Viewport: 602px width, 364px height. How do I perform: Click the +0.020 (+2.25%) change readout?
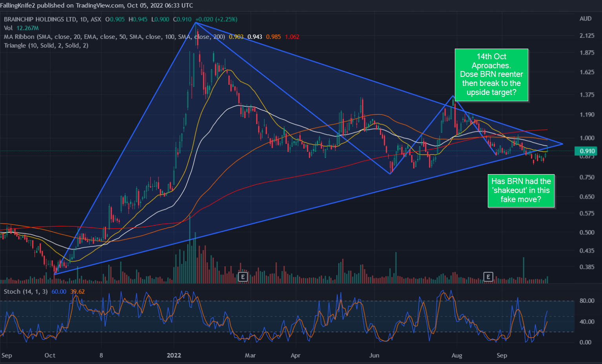coord(216,19)
